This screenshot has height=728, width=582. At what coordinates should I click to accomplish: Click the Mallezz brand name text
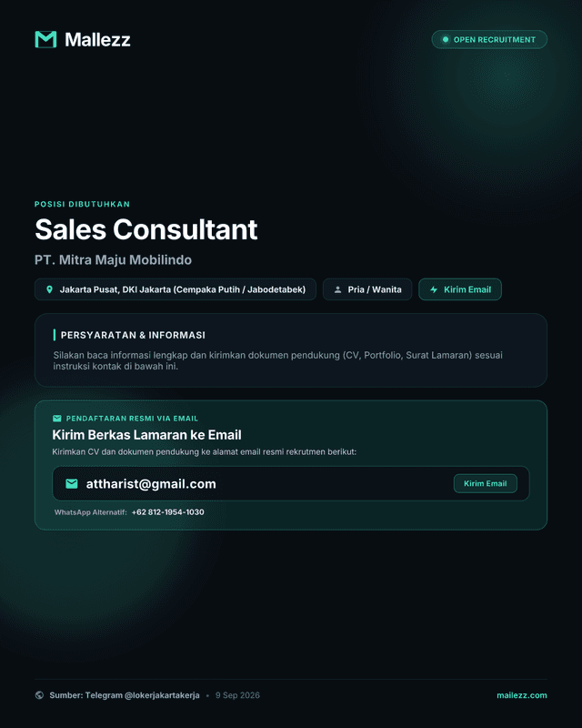pos(97,39)
